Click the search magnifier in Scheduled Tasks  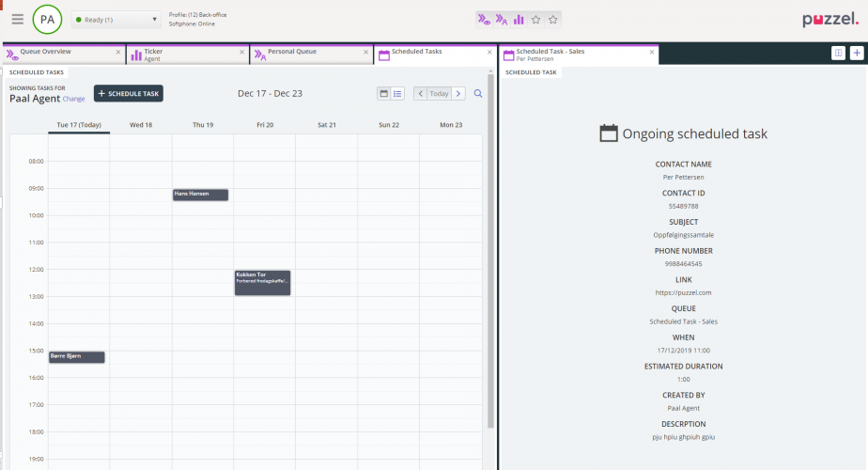[478, 93]
